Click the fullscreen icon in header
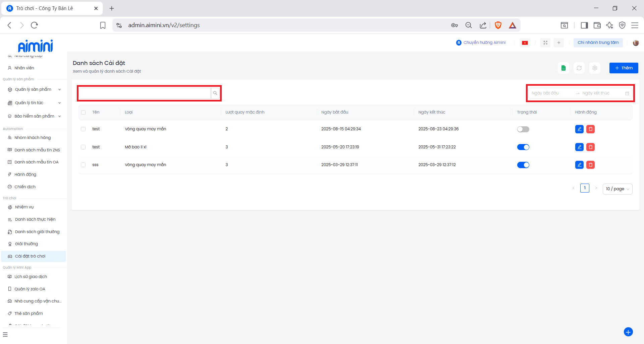The height and width of the screenshot is (344, 644). (x=545, y=43)
